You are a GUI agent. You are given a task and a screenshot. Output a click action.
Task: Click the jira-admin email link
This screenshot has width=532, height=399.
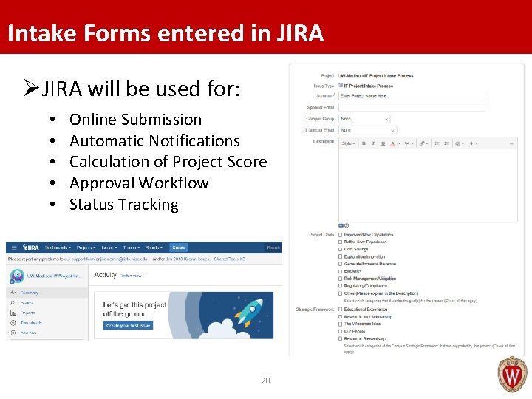[124, 259]
